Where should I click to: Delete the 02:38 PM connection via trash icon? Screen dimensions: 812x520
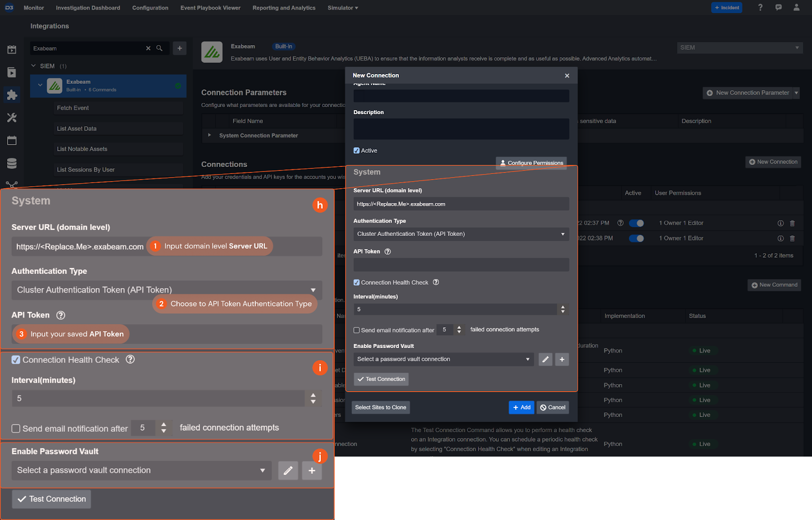[x=792, y=238]
